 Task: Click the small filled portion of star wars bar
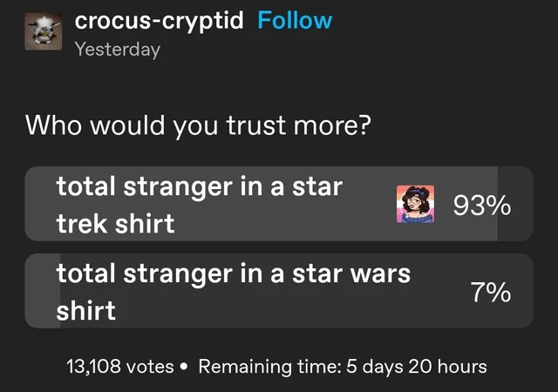coord(43,291)
